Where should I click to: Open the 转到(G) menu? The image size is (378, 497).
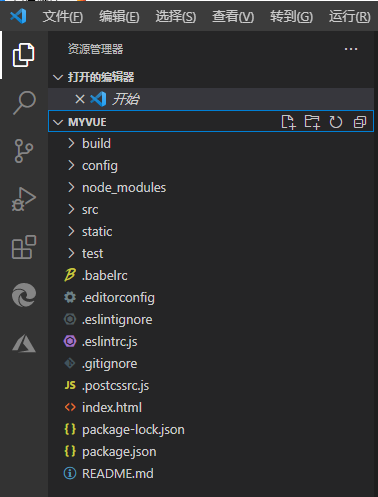coord(291,16)
